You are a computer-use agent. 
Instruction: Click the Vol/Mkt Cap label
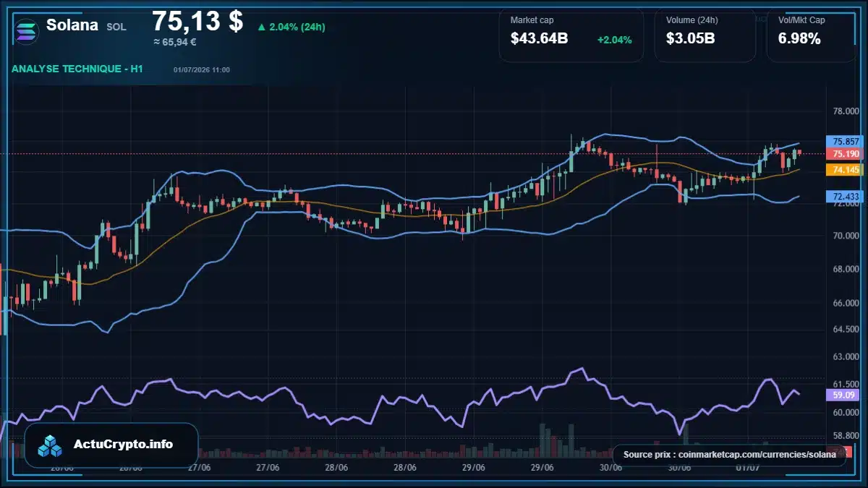click(x=801, y=20)
